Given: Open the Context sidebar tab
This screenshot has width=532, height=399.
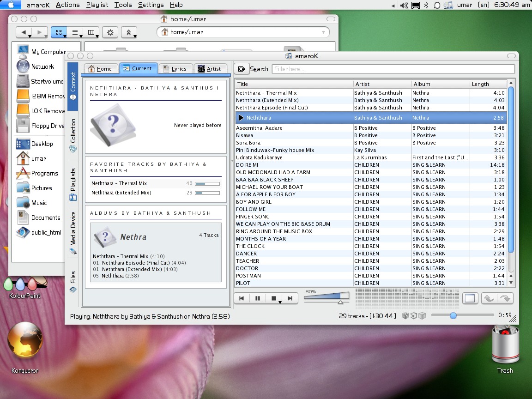Looking at the screenshot, I should pyautogui.click(x=73, y=86).
